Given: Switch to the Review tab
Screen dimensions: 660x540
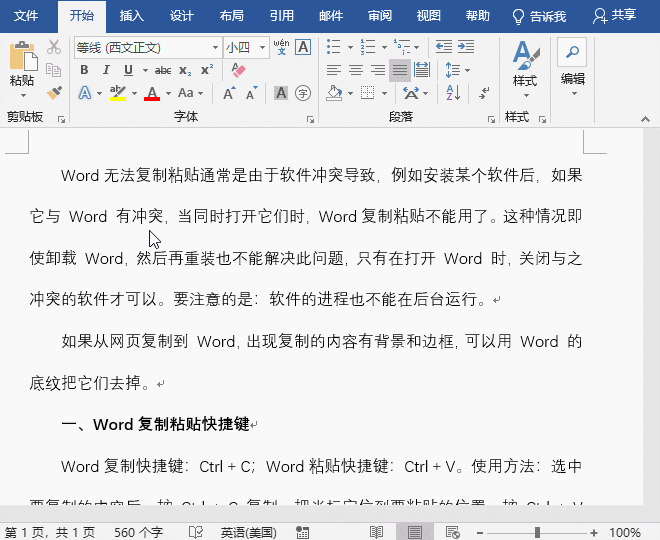Looking at the screenshot, I should pos(380,16).
